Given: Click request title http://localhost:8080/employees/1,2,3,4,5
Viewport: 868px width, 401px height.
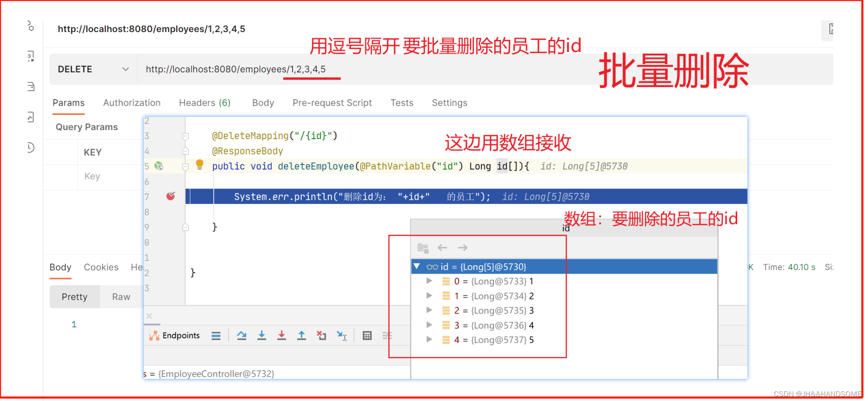Looking at the screenshot, I should [x=151, y=29].
